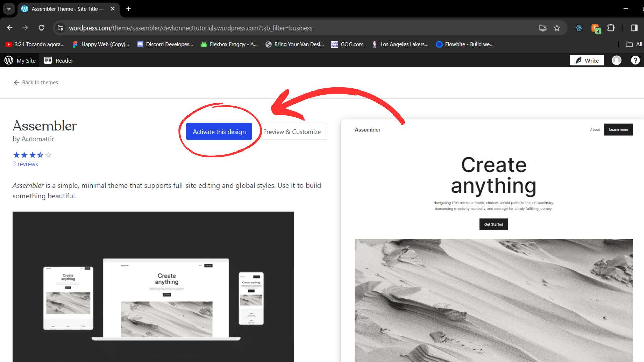The width and height of the screenshot is (644, 362).
Task: Click the Learn more button in preview
Action: click(619, 130)
